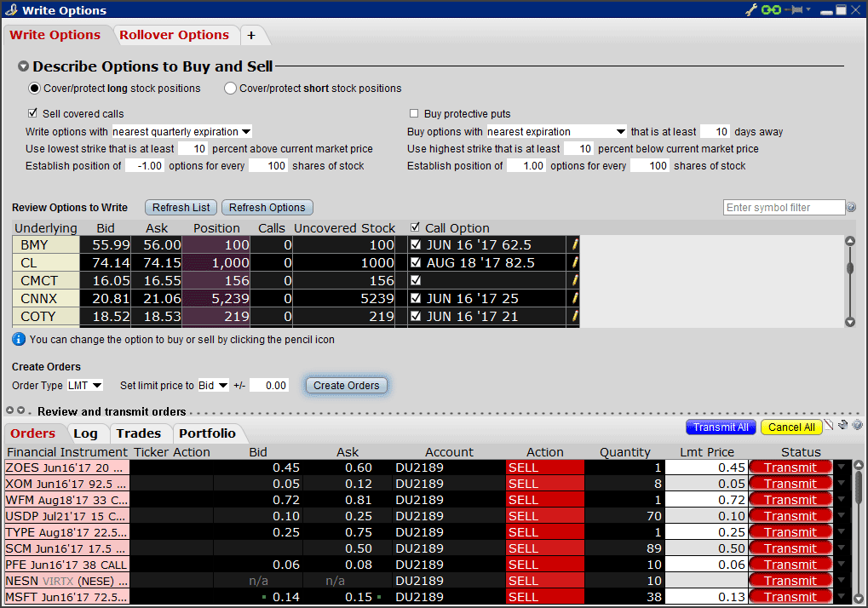The width and height of the screenshot is (868, 608).
Task: Click Refresh List button
Action: [181, 208]
